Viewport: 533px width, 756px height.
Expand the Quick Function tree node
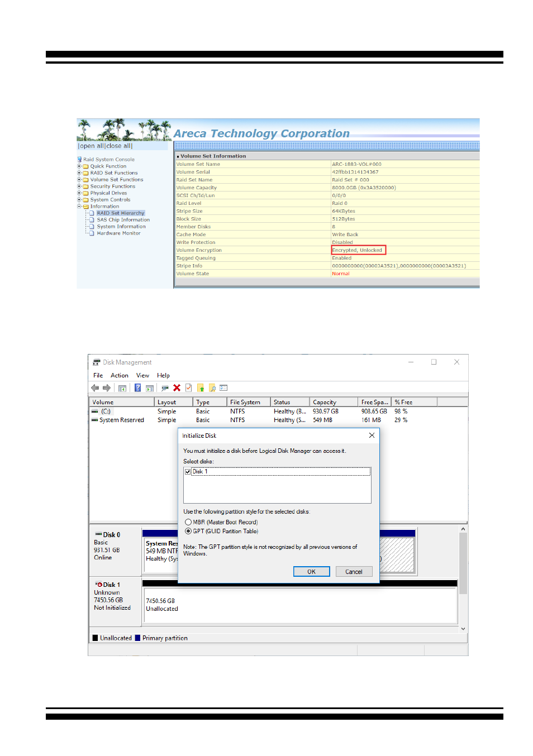point(79,166)
